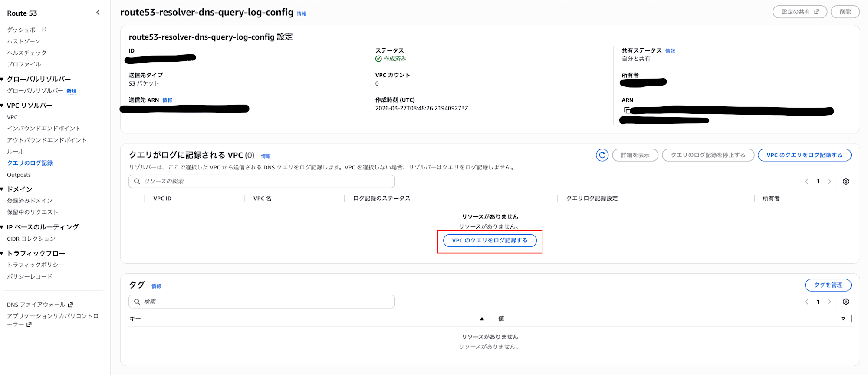
Task: Click 情報 link next to タグ heading
Action: [156, 286]
